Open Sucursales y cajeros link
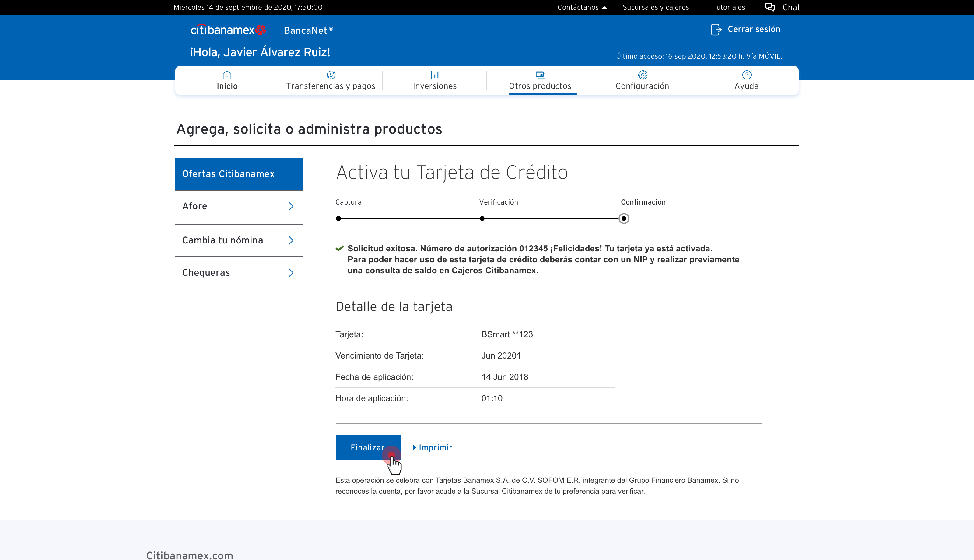 (656, 7)
